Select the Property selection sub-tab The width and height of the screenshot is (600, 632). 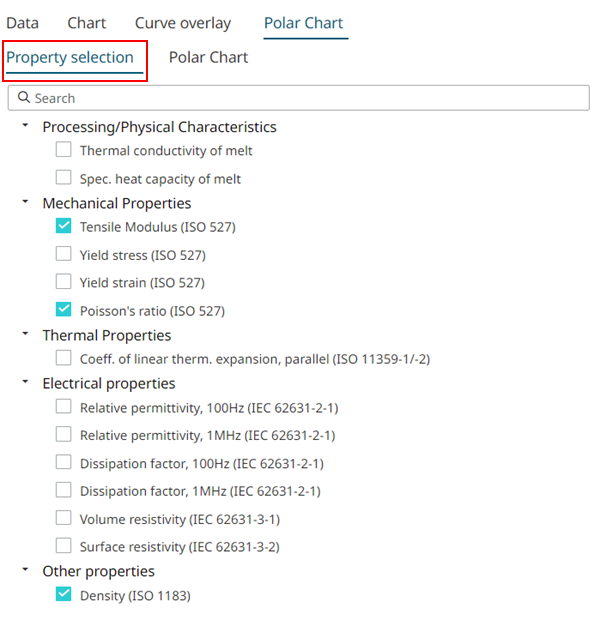(x=70, y=58)
